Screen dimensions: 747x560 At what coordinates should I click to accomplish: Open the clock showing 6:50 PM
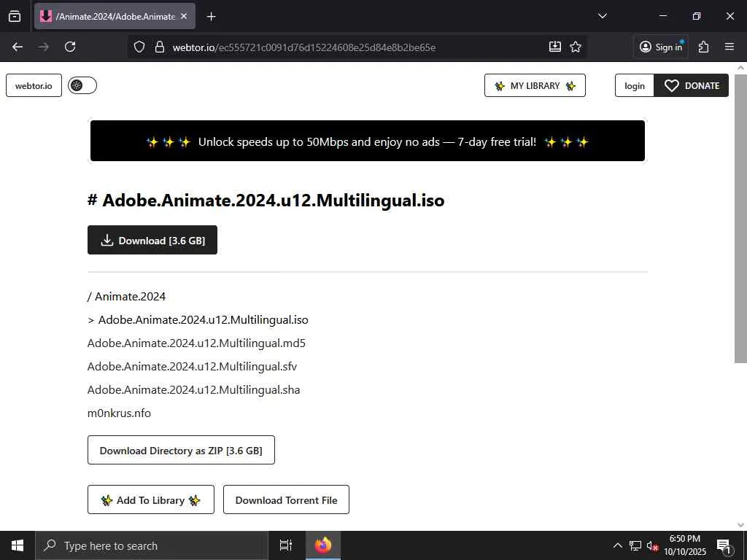[685, 545]
